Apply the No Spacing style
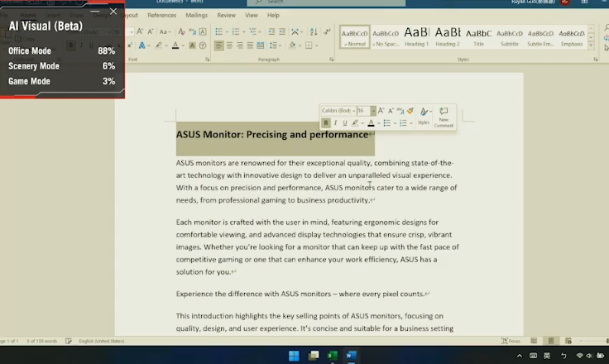Image resolution: width=609 pixels, height=364 pixels. (x=386, y=37)
